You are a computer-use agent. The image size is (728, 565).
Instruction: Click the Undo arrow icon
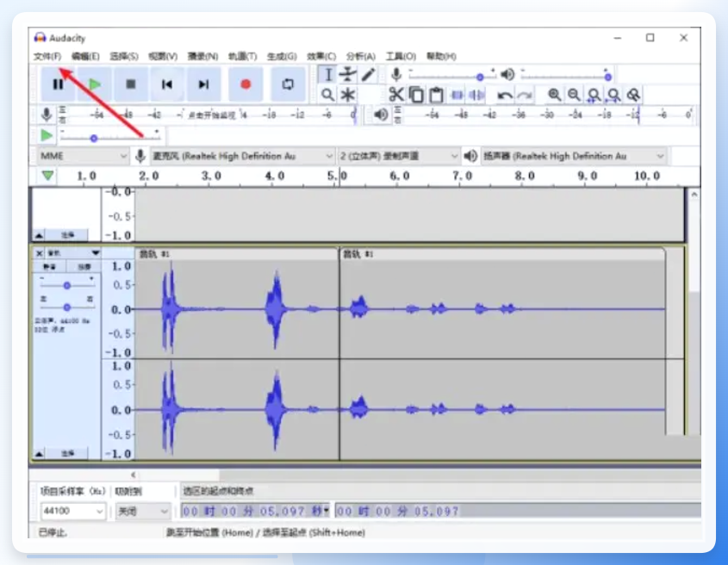[x=505, y=96]
